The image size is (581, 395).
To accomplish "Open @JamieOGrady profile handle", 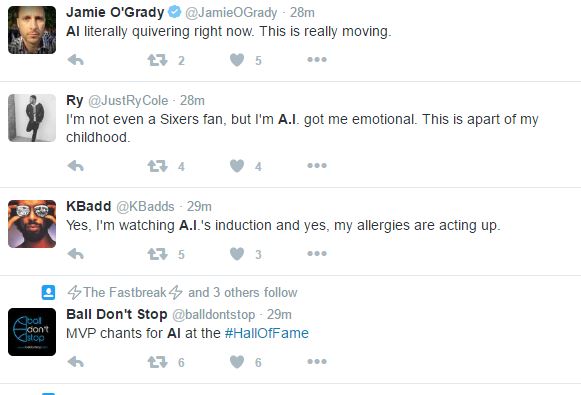I will [x=231, y=13].
